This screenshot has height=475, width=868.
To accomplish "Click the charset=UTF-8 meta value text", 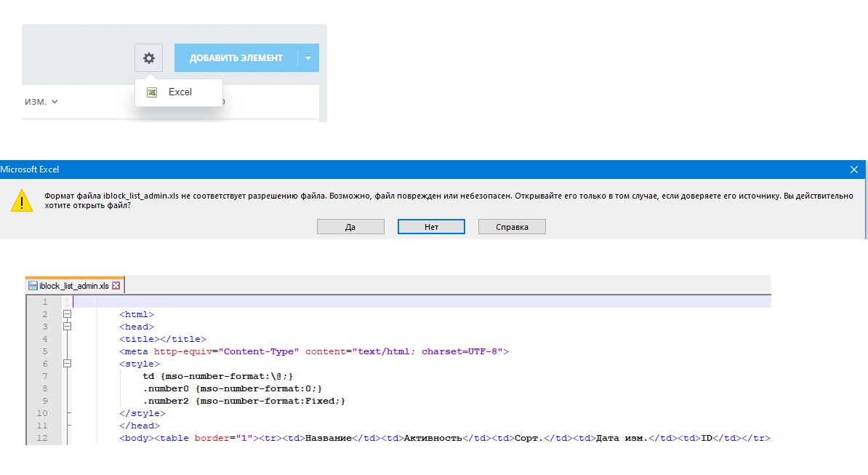I will [462, 351].
